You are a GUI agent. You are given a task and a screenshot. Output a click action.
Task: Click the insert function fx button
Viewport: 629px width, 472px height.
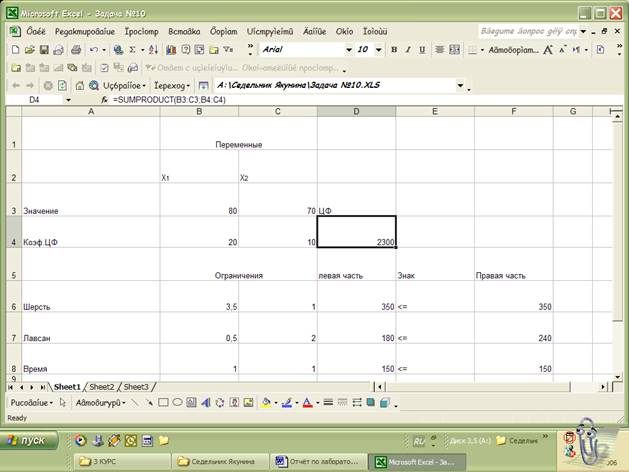[x=104, y=100]
